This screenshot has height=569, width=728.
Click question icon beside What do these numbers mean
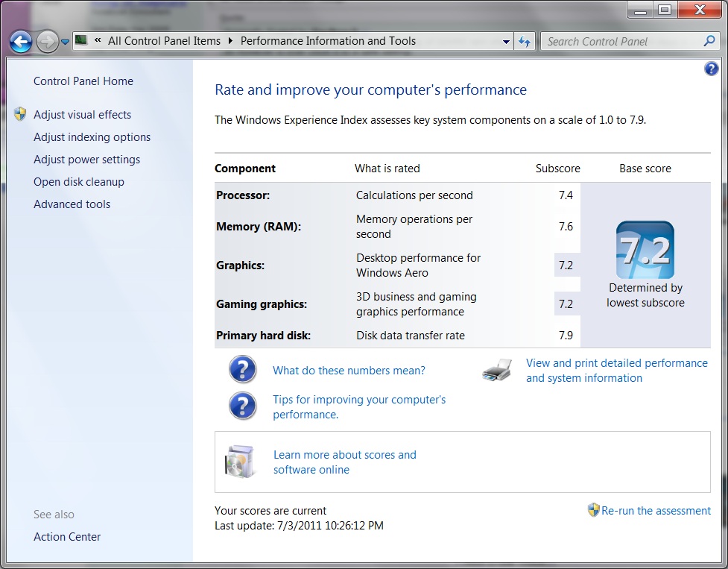coord(242,370)
